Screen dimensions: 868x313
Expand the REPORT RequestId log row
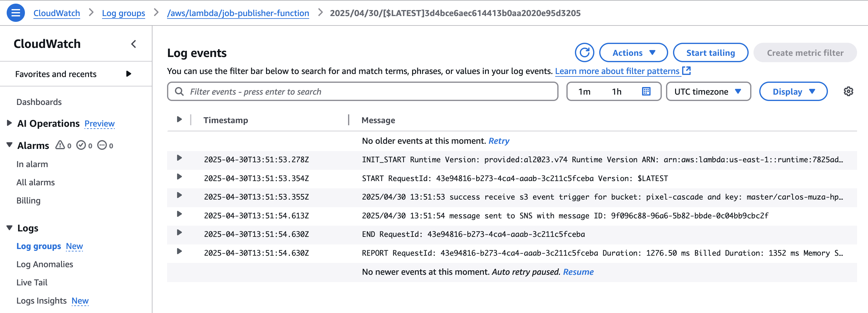tap(179, 252)
